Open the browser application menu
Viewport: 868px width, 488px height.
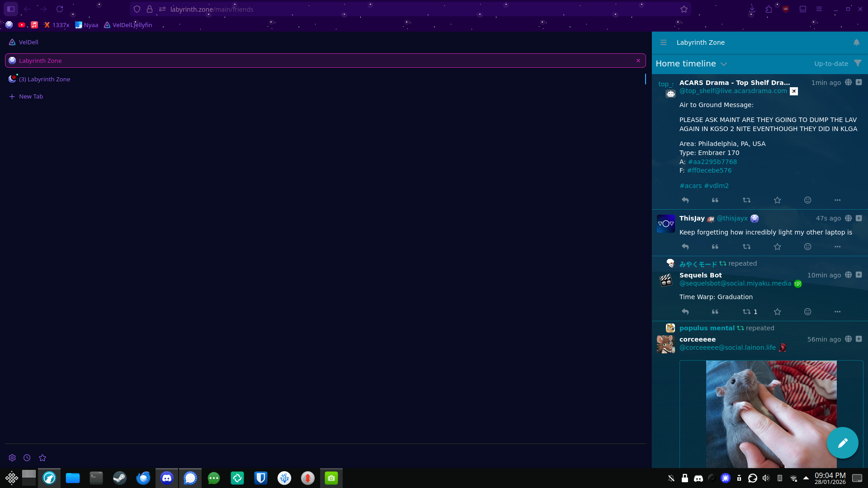pos(819,9)
